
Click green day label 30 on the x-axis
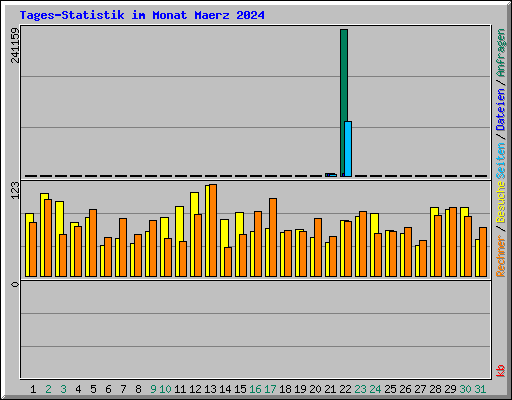pyautogui.click(x=465, y=389)
